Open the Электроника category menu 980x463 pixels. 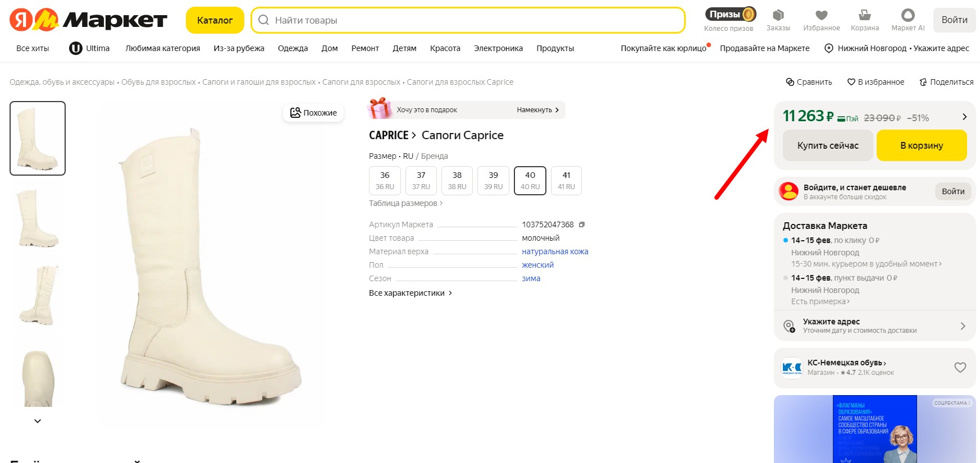498,48
